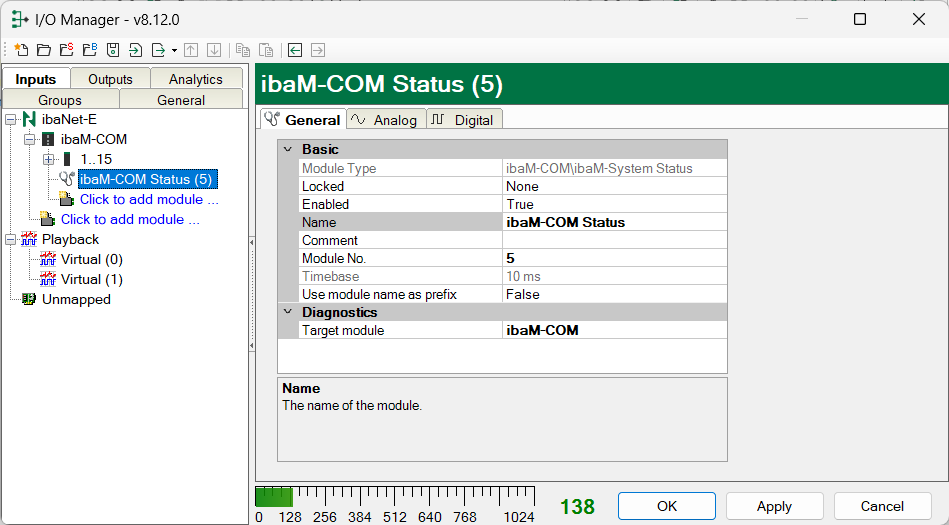Click the Unmapped board icon

coord(28,299)
